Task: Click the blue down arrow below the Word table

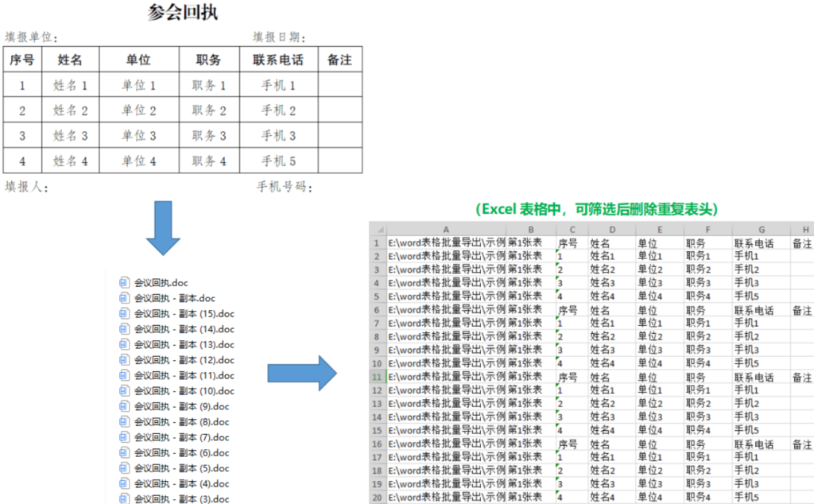Action: pos(163,227)
